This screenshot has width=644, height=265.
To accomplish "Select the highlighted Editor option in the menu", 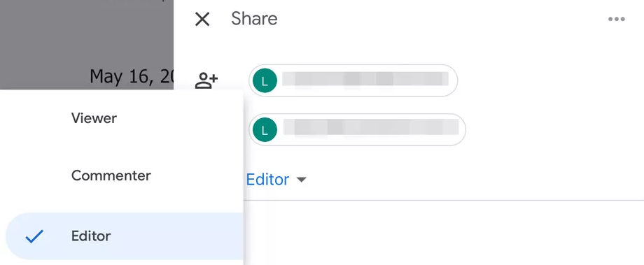I will [x=125, y=236].
